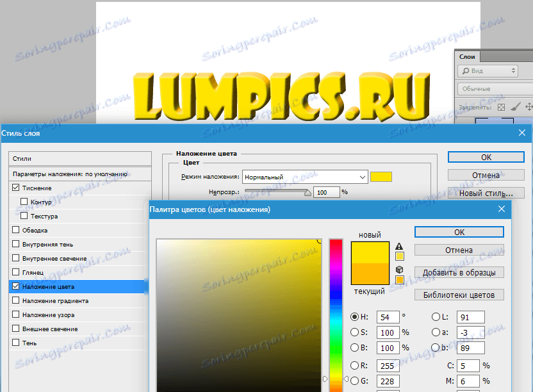Click the новый new color swatch

click(370, 252)
